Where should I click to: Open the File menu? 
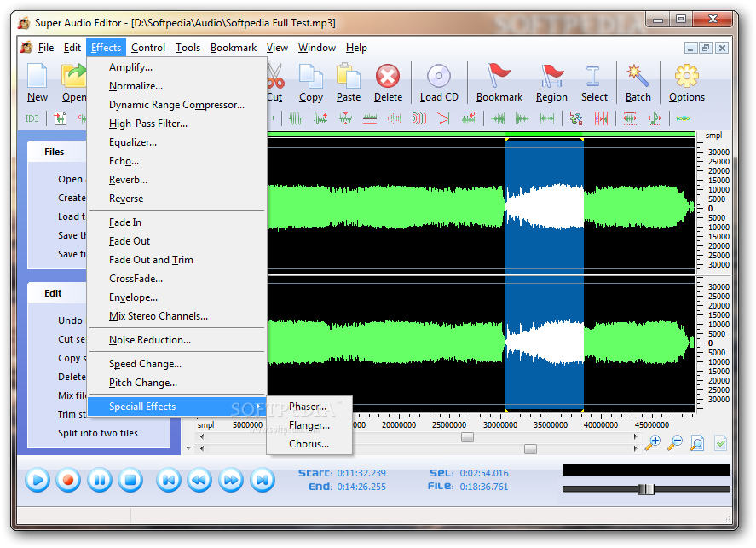[x=46, y=48]
